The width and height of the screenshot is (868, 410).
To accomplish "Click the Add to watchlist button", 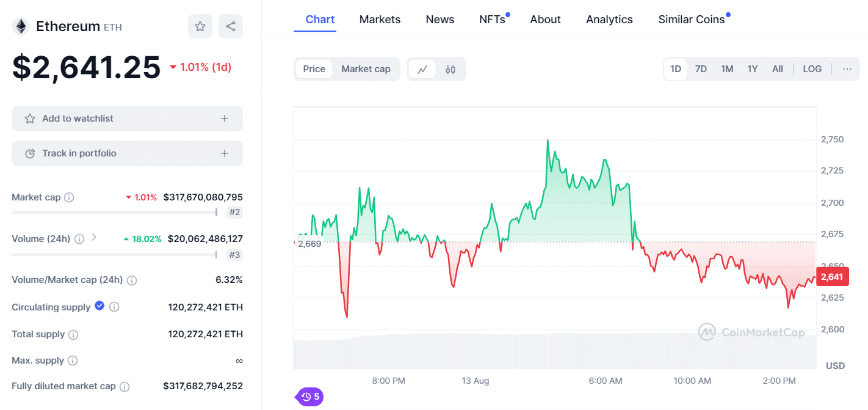I will click(x=127, y=118).
